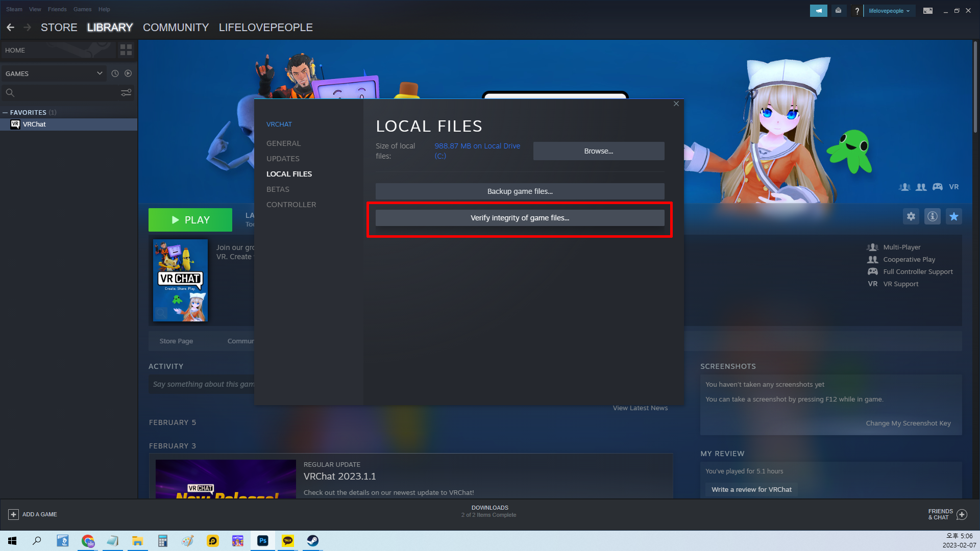Click the taskbar clock and date
This screenshot has height=551, width=980.
click(x=960, y=541)
